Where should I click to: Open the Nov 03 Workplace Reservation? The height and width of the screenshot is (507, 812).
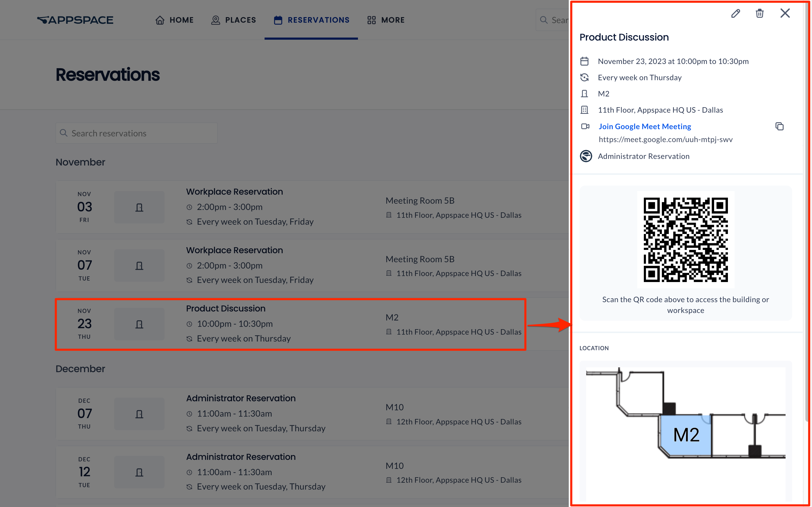(312, 207)
